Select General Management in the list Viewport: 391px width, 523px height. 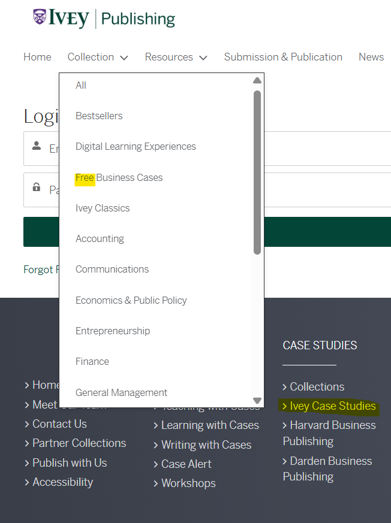(121, 393)
